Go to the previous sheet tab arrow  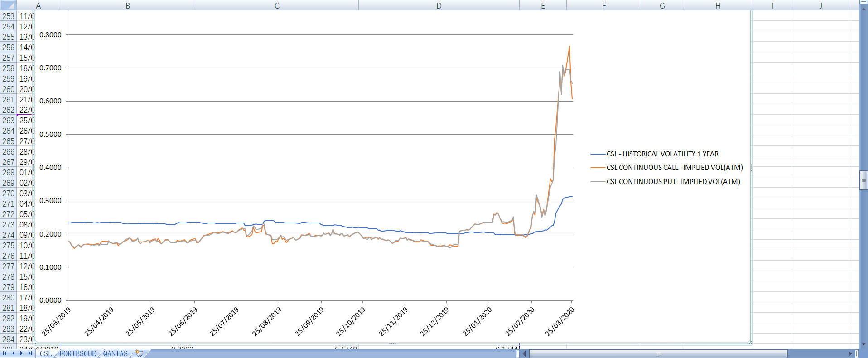pos(13,353)
